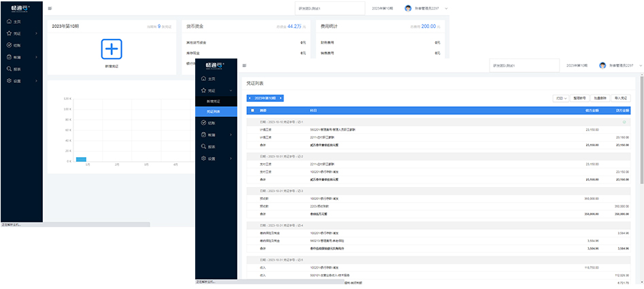Screen dimensions: 644x289
Task: Open 报表 reports in the front sidebar
Action: [x=211, y=146]
